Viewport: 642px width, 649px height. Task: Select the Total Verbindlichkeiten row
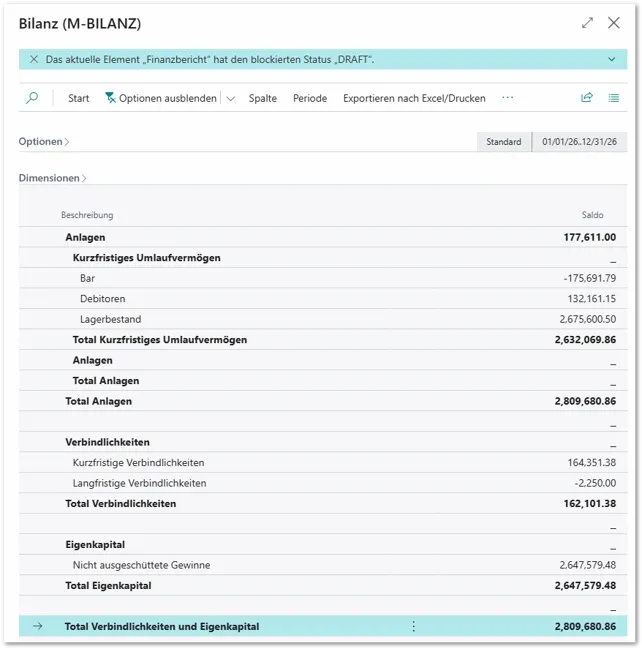coord(323,504)
